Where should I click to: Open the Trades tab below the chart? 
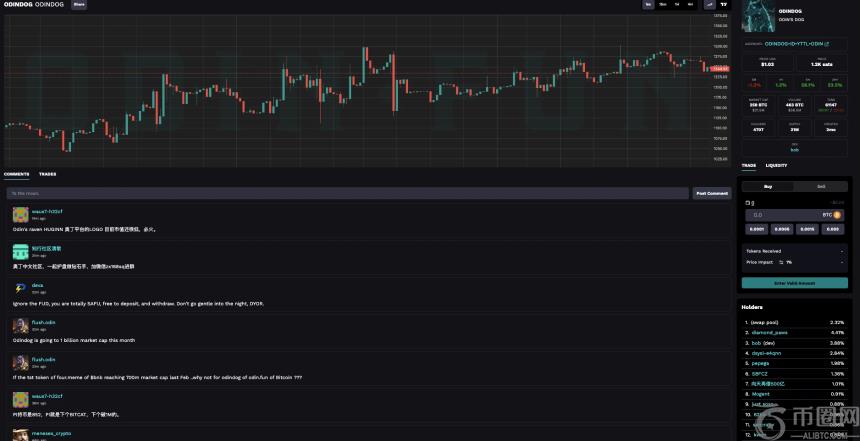pyautogui.click(x=47, y=174)
